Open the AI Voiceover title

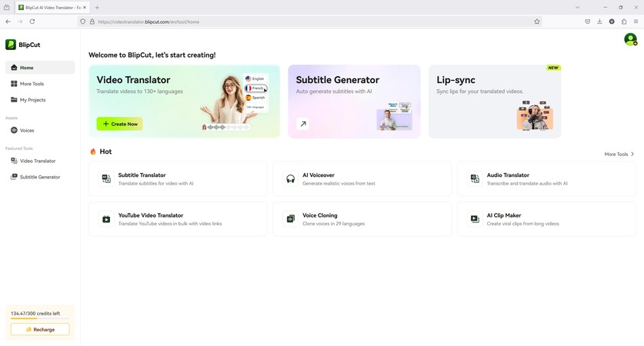319,175
